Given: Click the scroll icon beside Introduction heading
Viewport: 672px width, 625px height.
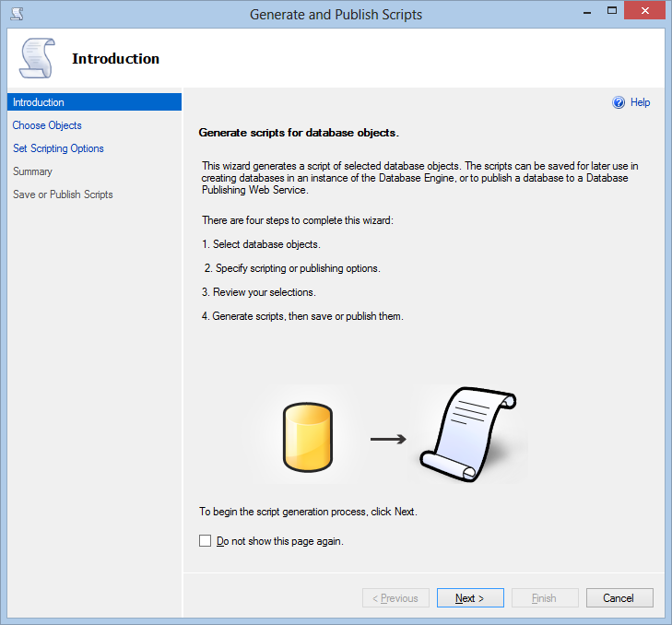Looking at the screenshot, I should click(x=37, y=58).
